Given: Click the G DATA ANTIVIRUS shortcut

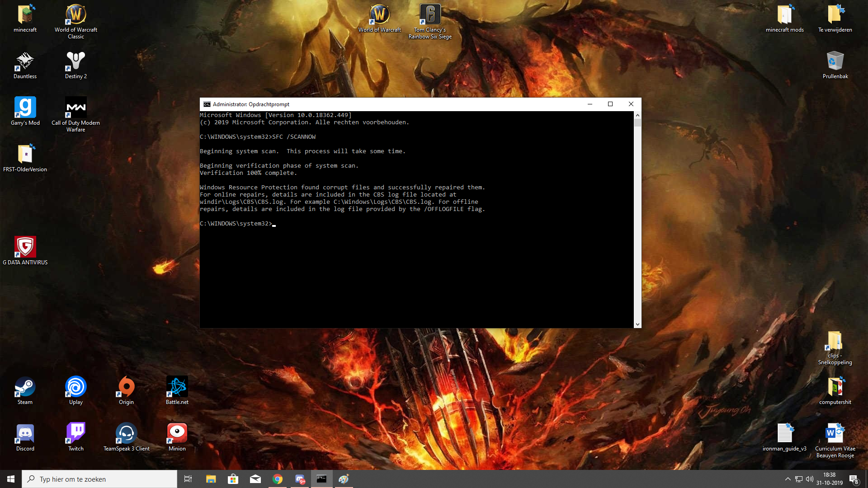Looking at the screenshot, I should pyautogui.click(x=25, y=248).
